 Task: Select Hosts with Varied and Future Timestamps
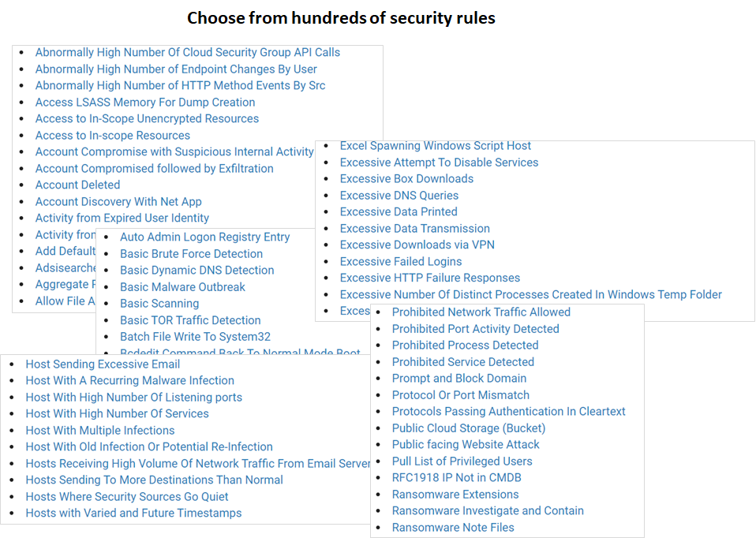pyautogui.click(x=133, y=514)
